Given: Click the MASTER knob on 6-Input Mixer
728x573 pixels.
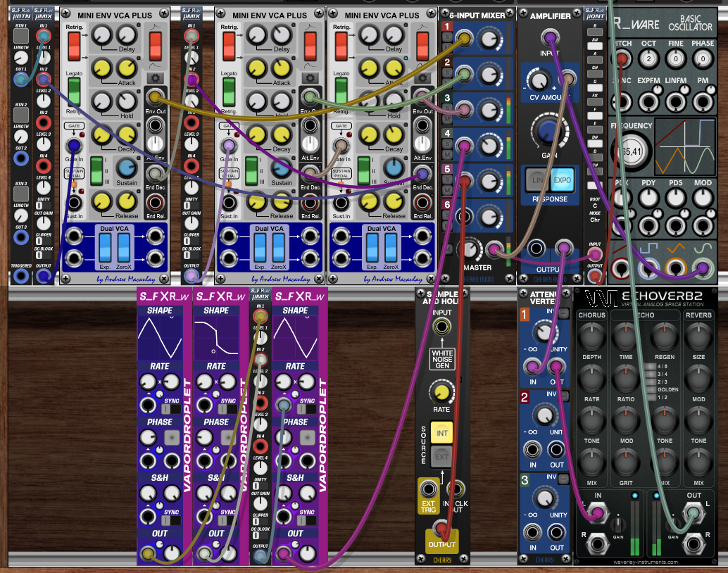Looking at the screenshot, I should [470, 249].
